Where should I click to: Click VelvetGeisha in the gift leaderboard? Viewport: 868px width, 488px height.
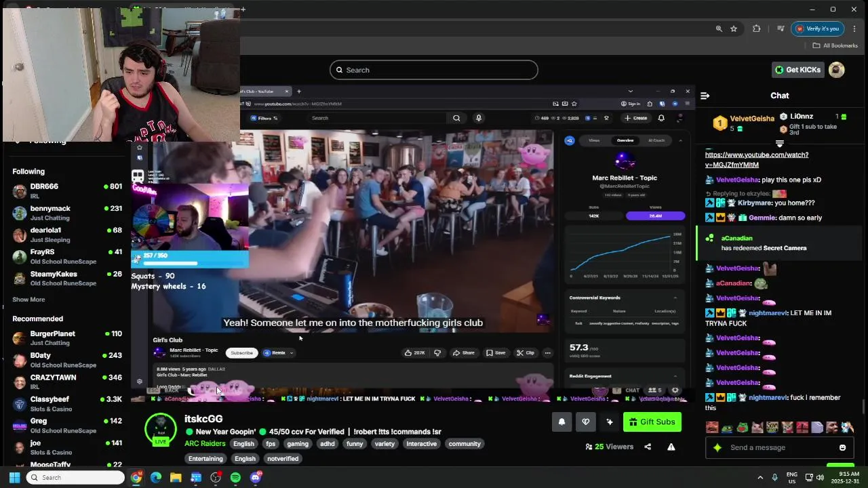tap(752, 119)
